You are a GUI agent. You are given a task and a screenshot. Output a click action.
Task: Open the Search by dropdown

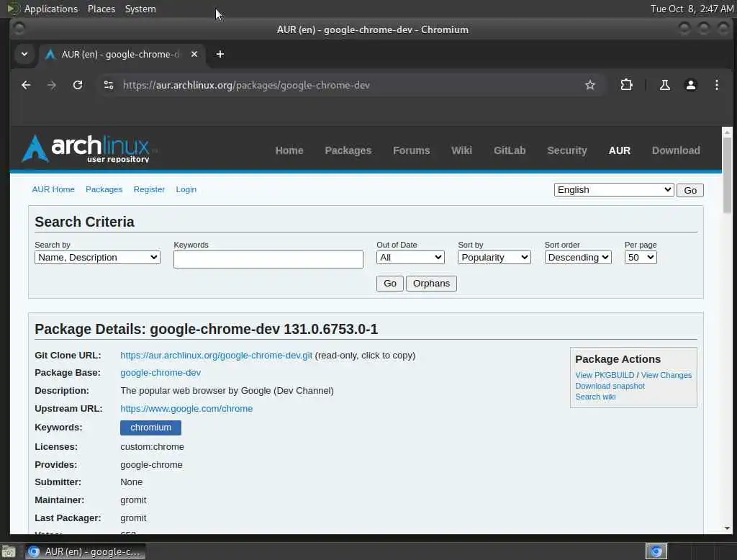pos(97,257)
